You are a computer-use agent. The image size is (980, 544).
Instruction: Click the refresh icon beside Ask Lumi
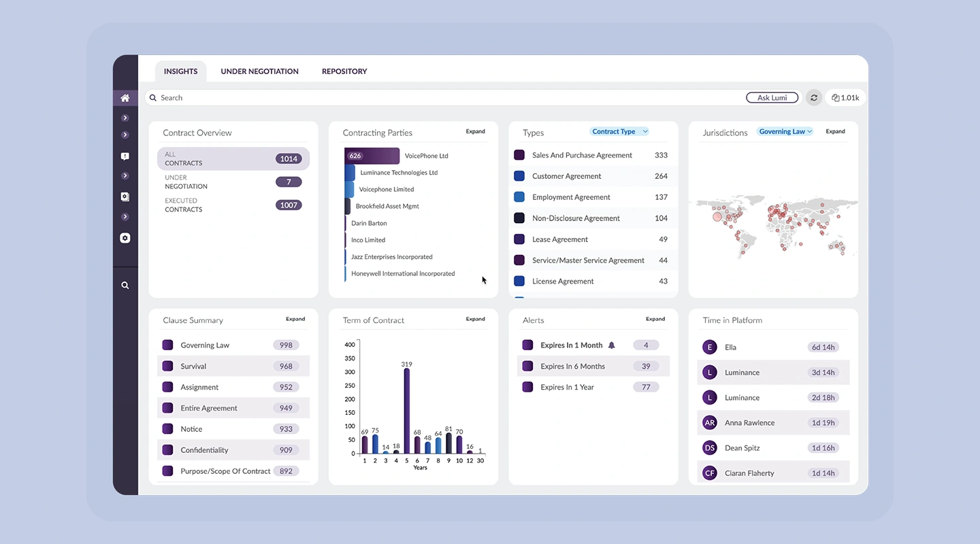click(813, 98)
